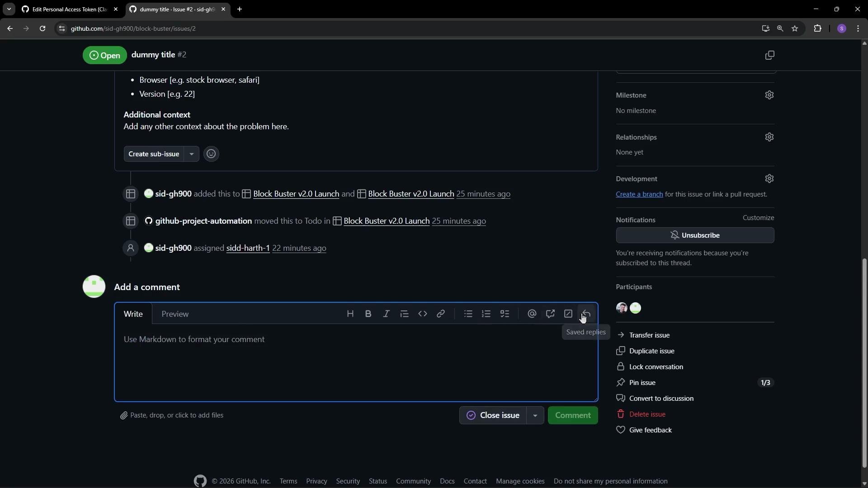
Task: Focus the comment text area
Action: point(356,362)
